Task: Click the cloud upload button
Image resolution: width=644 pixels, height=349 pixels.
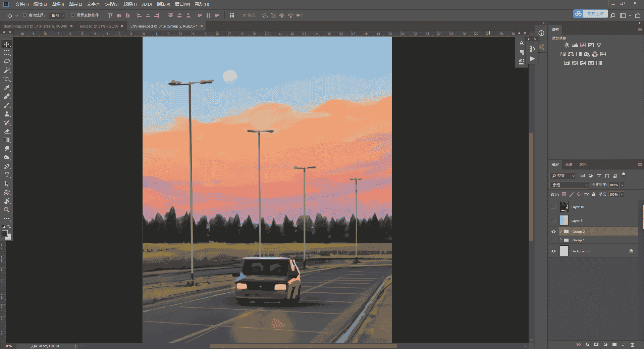Action: (x=591, y=14)
